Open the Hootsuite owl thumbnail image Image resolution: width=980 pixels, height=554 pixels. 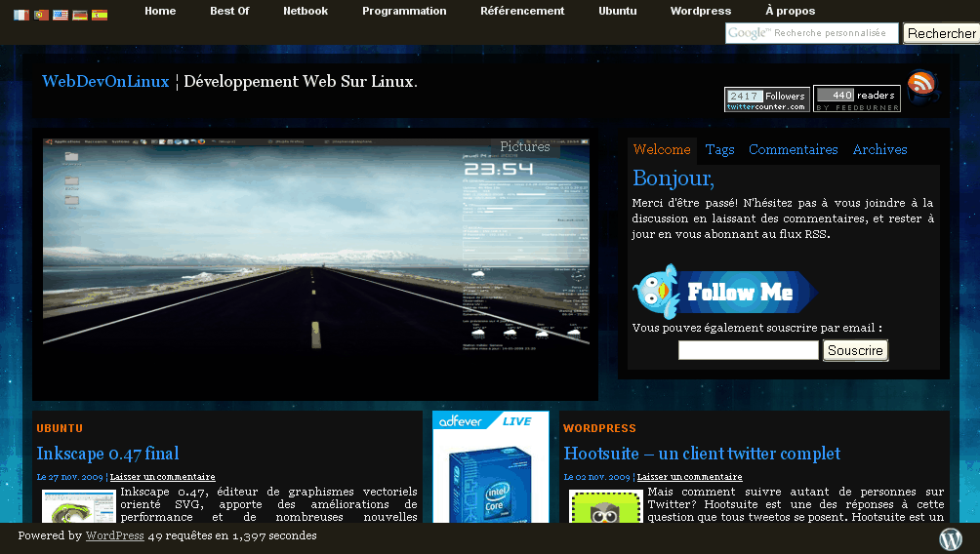605,506
